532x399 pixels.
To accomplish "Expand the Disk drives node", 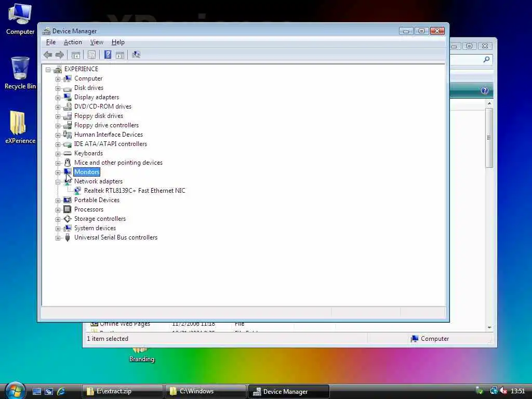I will [x=58, y=88].
